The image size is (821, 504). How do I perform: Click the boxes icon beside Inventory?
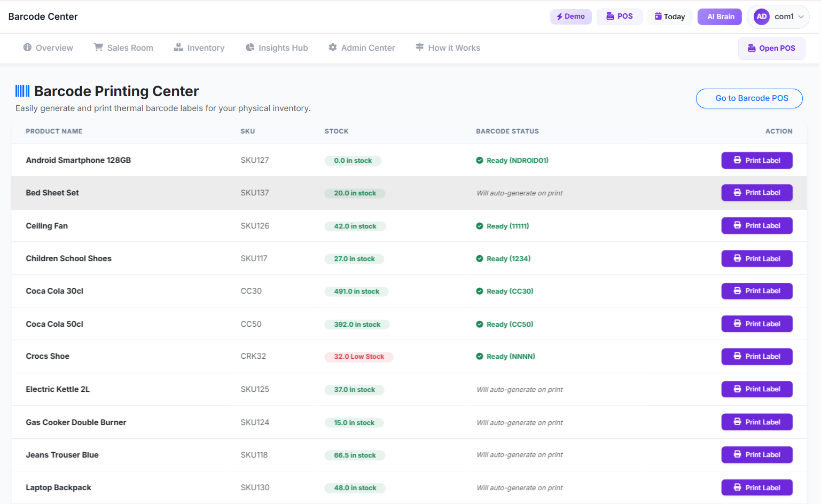point(178,48)
